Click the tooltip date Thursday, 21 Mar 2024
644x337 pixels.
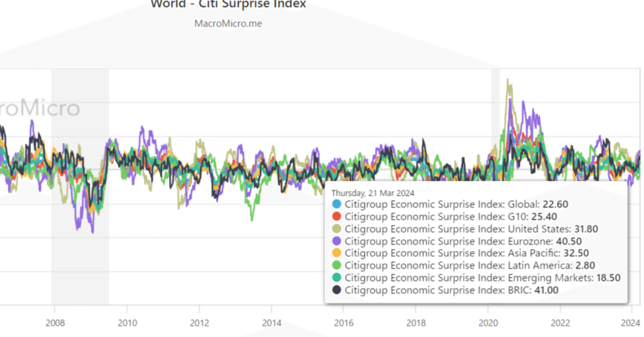(373, 193)
